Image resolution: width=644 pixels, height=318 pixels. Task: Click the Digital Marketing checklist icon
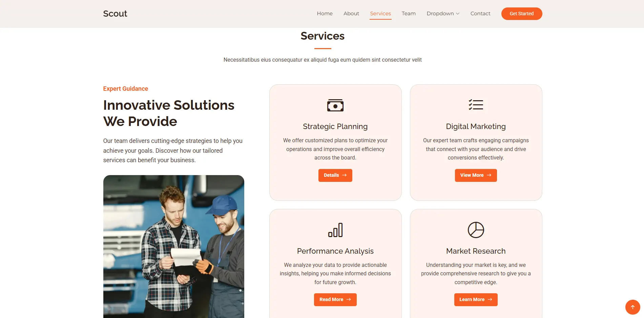click(x=476, y=105)
